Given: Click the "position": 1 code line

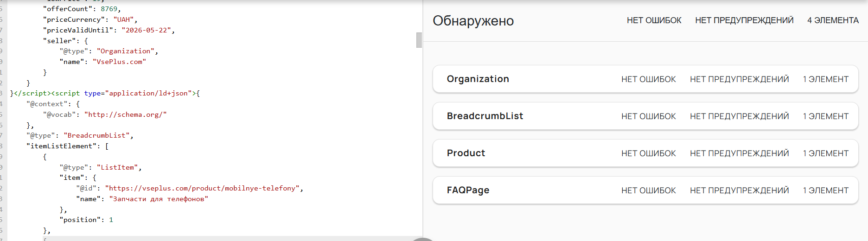Looking at the screenshot, I should (86, 220).
